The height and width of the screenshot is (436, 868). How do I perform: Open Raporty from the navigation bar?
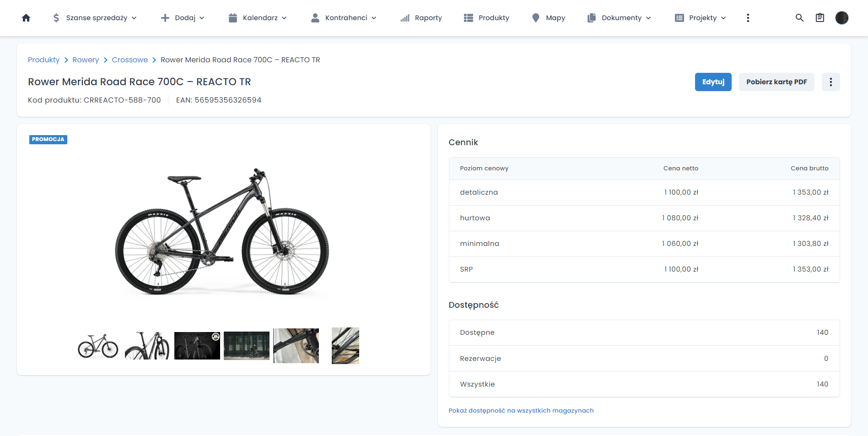(421, 18)
